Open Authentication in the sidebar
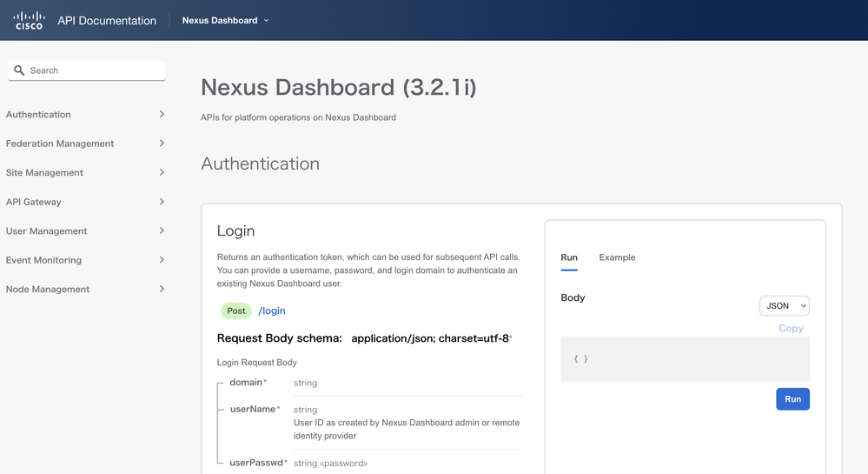 [x=38, y=114]
